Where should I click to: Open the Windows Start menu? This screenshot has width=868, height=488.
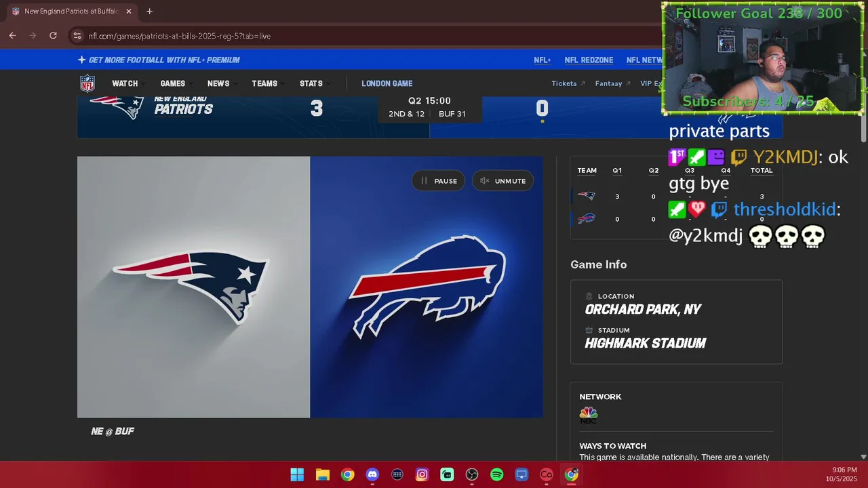297,474
